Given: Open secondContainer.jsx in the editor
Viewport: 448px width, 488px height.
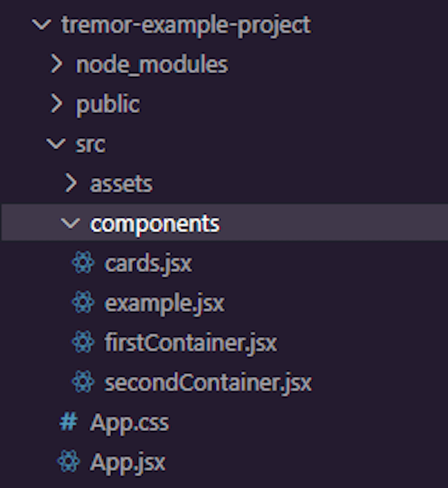Looking at the screenshot, I should [208, 383].
